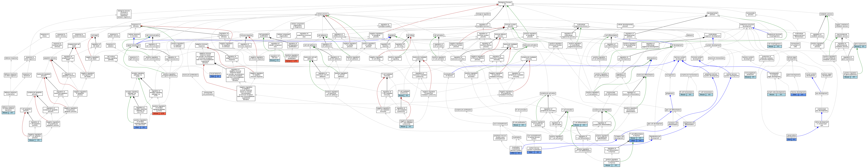Image resolution: width=868 pixels, height=168 pixels.
Task: Click the "gliogenesis" node
Action: tap(670, 93)
